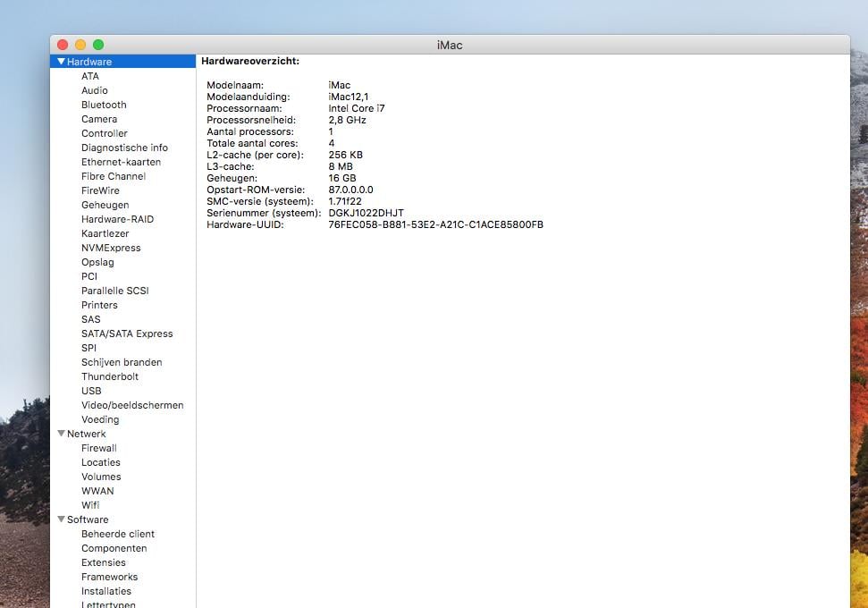Image resolution: width=868 pixels, height=608 pixels.
Task: Click the serial number DGKJ1022DHJT
Action: point(366,213)
